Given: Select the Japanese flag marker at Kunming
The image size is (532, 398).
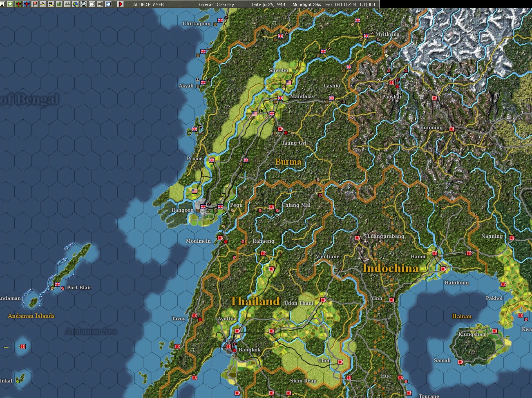Looking at the screenshot, I should tap(452, 129).
